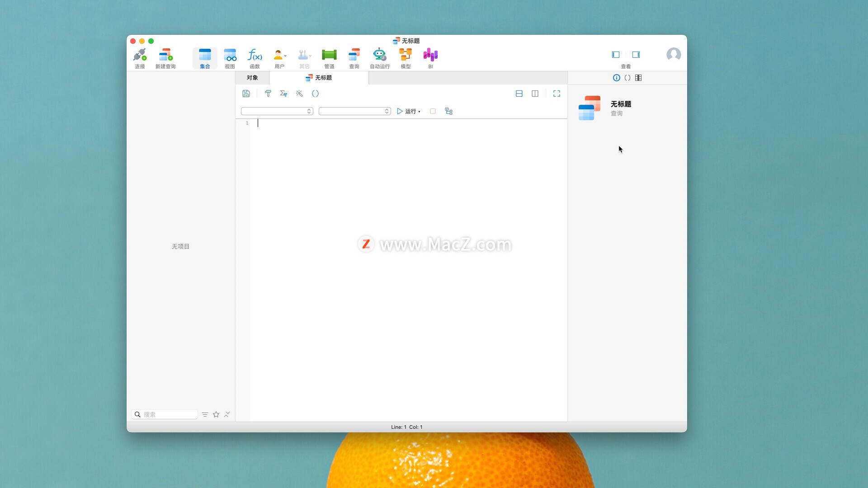868x488 pixels.
Task: Open the 连接 connection tool
Action: (x=140, y=58)
